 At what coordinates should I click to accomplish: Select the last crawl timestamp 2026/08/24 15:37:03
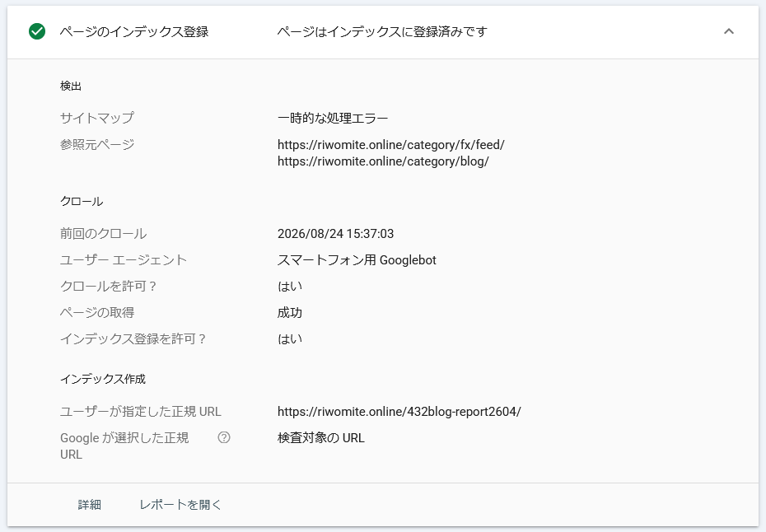click(335, 234)
